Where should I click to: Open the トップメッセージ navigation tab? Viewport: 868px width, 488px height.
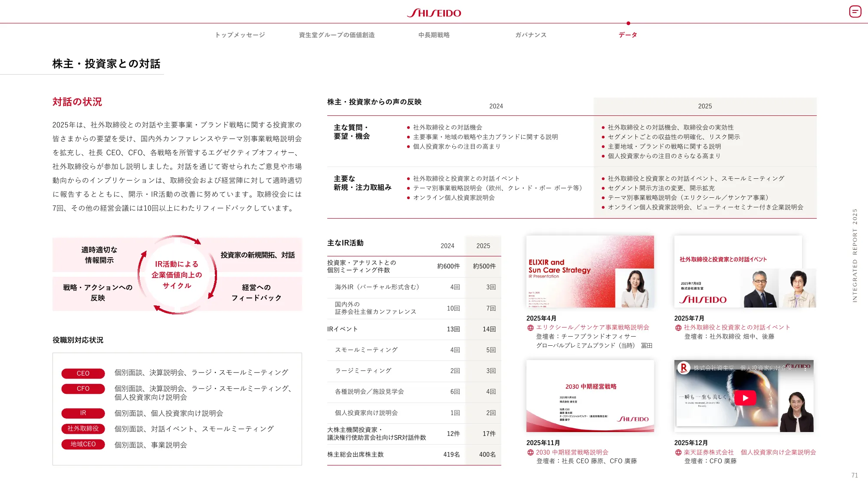[240, 35]
